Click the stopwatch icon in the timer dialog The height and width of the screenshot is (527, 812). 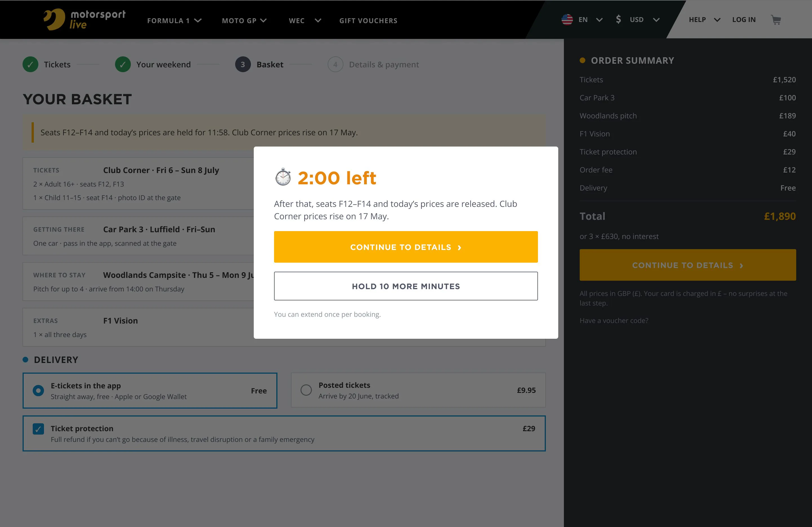pos(283,177)
